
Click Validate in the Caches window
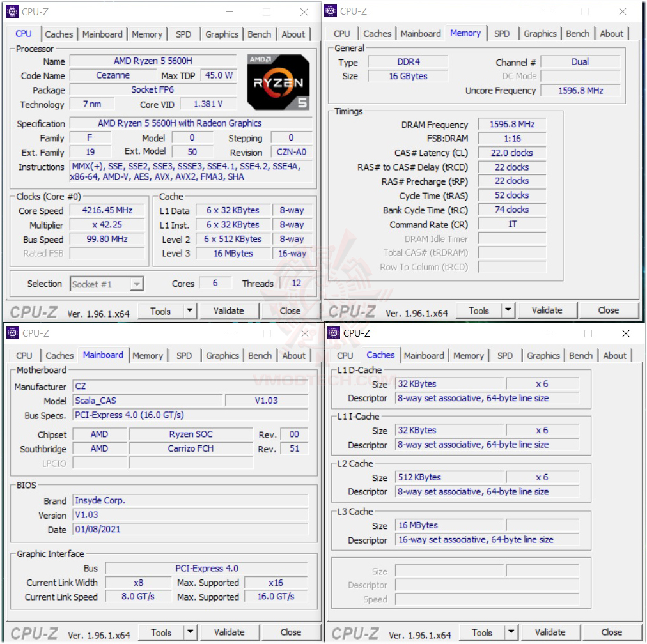(550, 632)
